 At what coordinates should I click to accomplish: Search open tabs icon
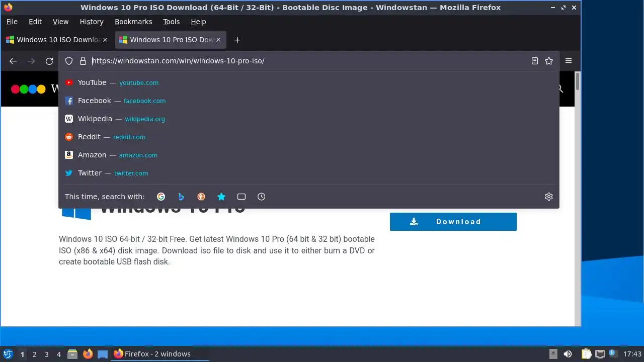point(242,197)
